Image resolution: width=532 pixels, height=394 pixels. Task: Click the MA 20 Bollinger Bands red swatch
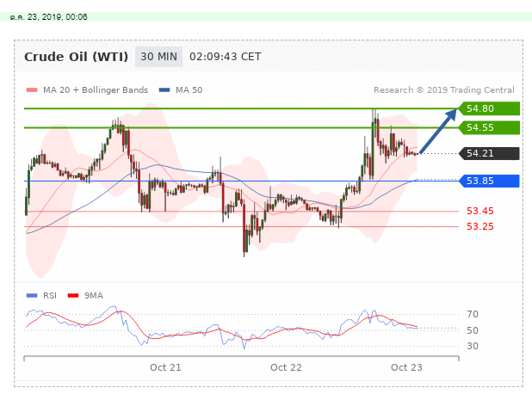pos(32,90)
